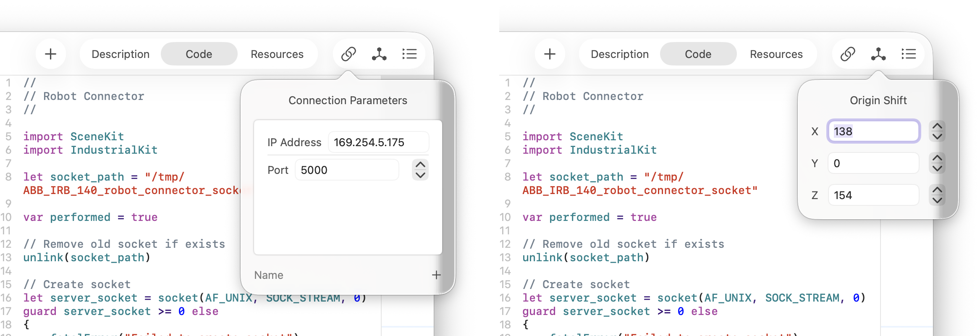
Task: Click the IP Address field showing 169.254.5.175
Action: coord(378,142)
